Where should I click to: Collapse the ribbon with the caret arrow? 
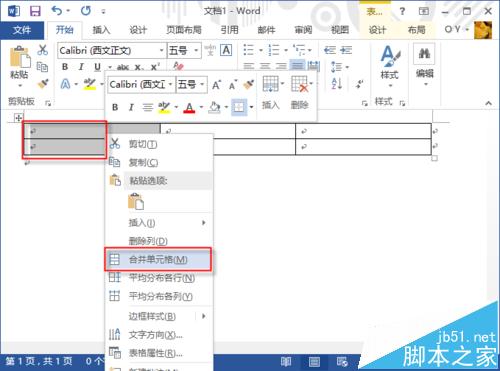[488, 103]
